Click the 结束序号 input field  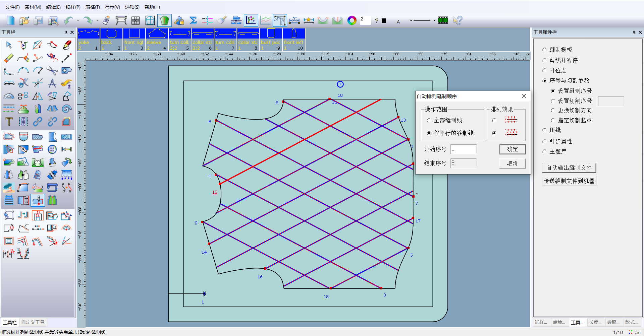coord(464,163)
